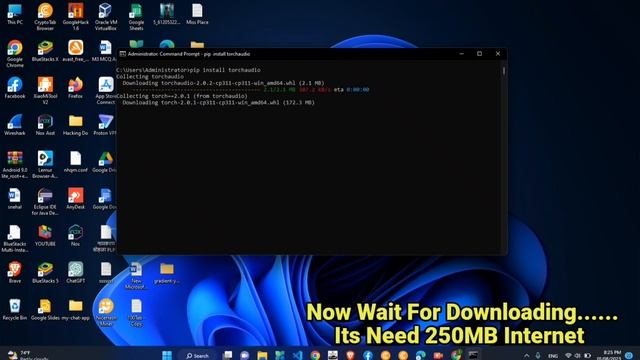Launch BlueStacks X from desktop
The height and width of the screenshot is (360, 640).
(45, 51)
